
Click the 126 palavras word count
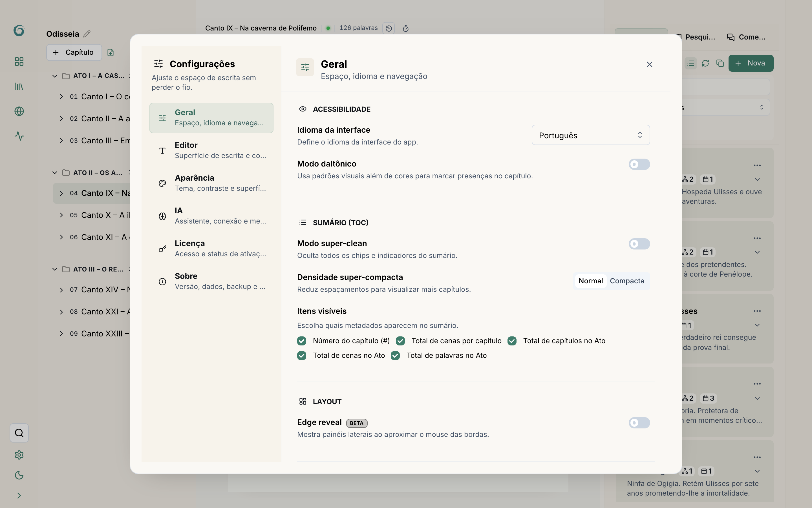coord(358,28)
